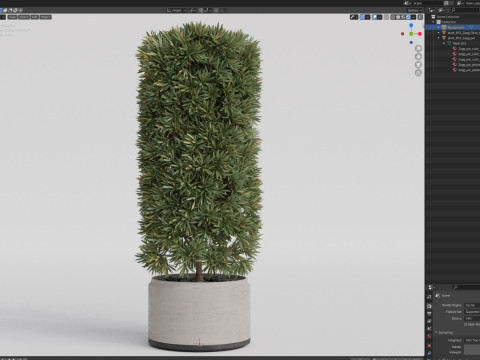The image size is (480, 360).
Task: Switch to material preview shading
Action: click(x=403, y=17)
